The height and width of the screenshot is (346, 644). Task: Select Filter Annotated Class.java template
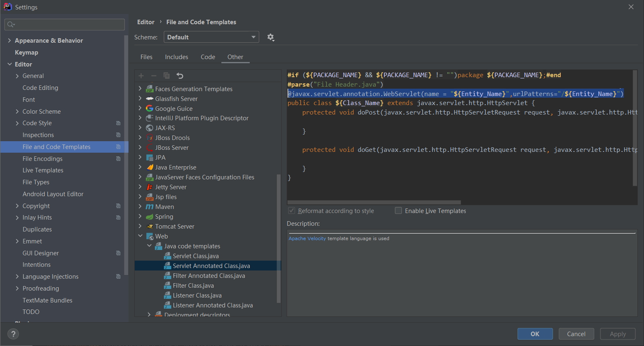click(208, 276)
